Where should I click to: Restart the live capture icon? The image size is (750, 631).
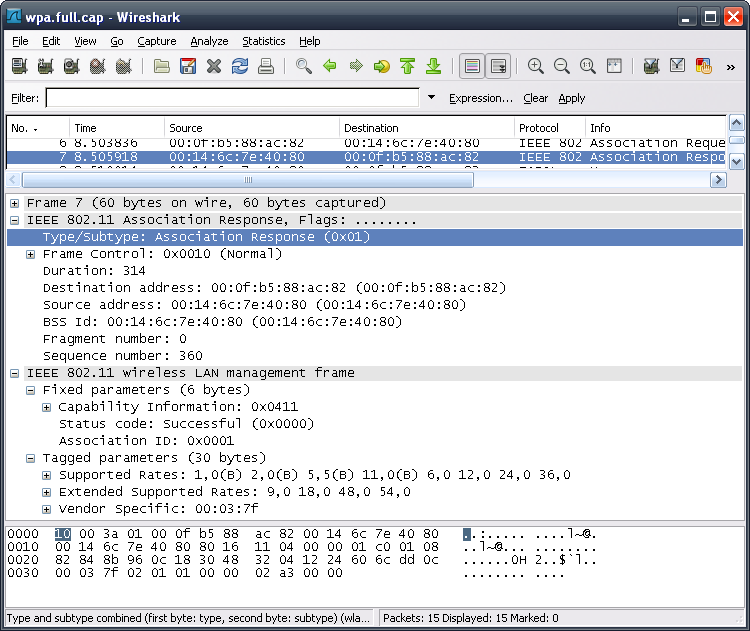123,66
